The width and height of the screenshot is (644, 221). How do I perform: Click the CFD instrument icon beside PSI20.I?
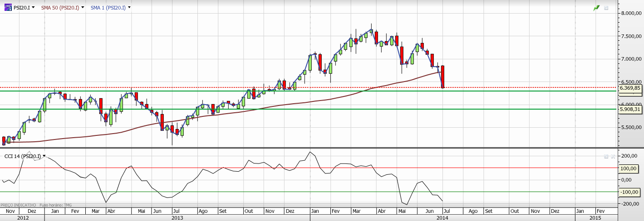8,8
